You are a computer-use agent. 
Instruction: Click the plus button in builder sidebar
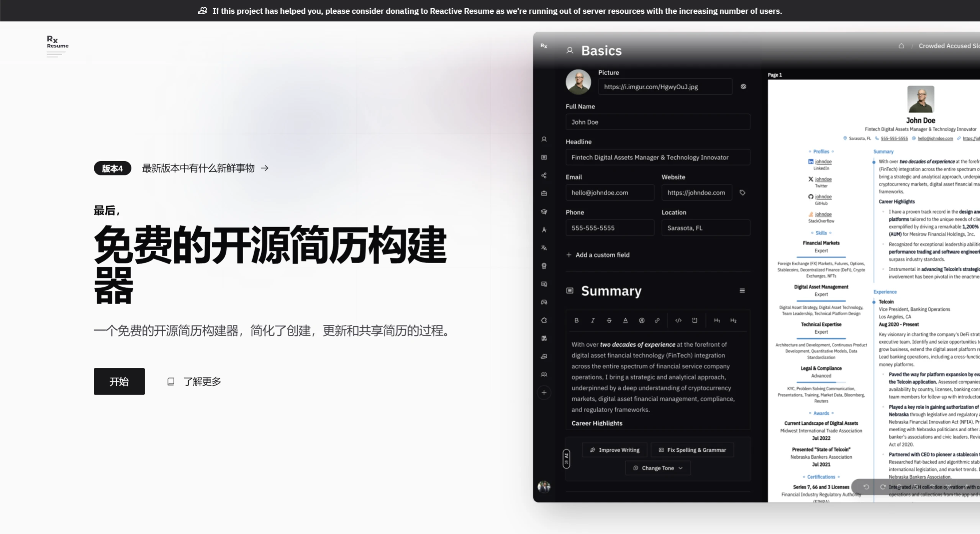coord(544,393)
